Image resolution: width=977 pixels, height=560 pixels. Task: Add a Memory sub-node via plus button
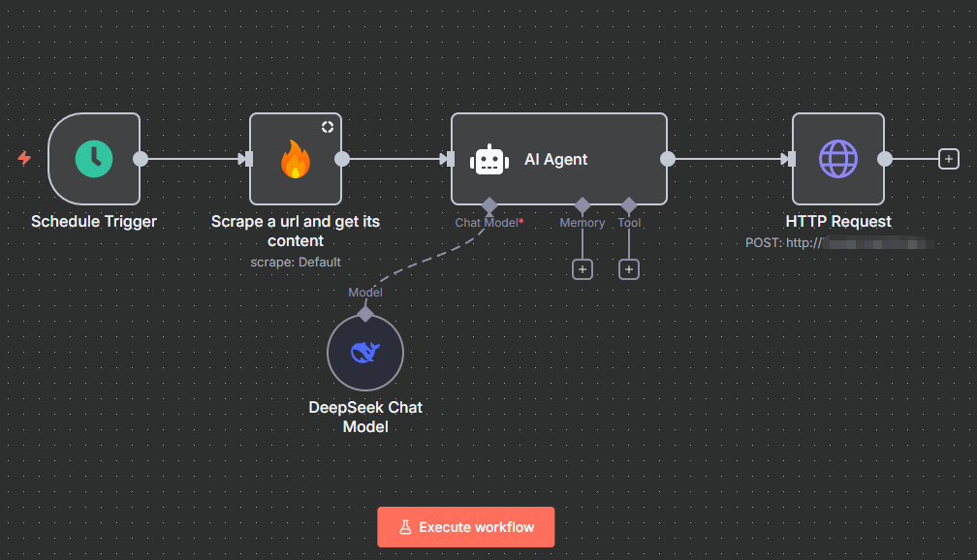point(582,269)
